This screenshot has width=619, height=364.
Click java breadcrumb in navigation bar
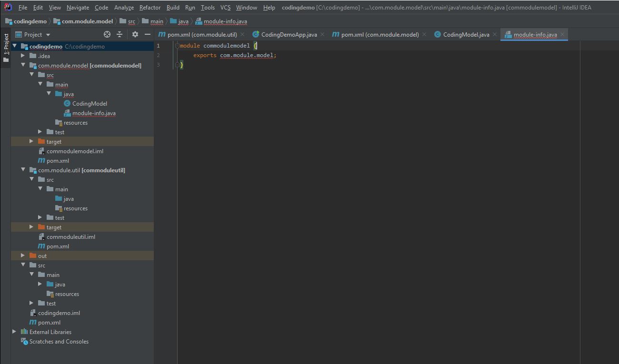179,21
